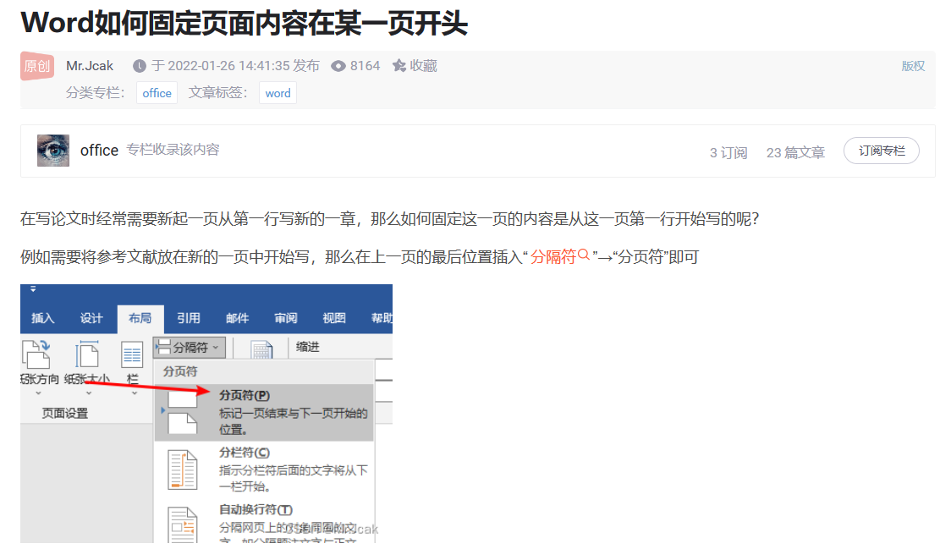Click the 原创 badge
The image size is (951, 560).
(37, 65)
